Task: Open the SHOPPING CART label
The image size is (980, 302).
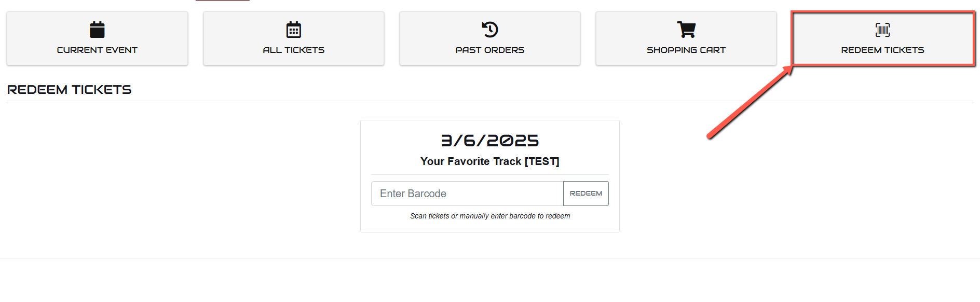Action: 686,50
